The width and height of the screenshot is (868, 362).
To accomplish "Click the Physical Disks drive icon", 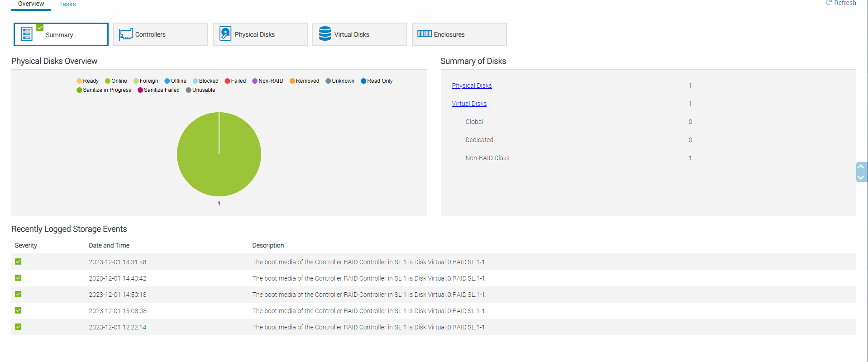I will tap(225, 34).
